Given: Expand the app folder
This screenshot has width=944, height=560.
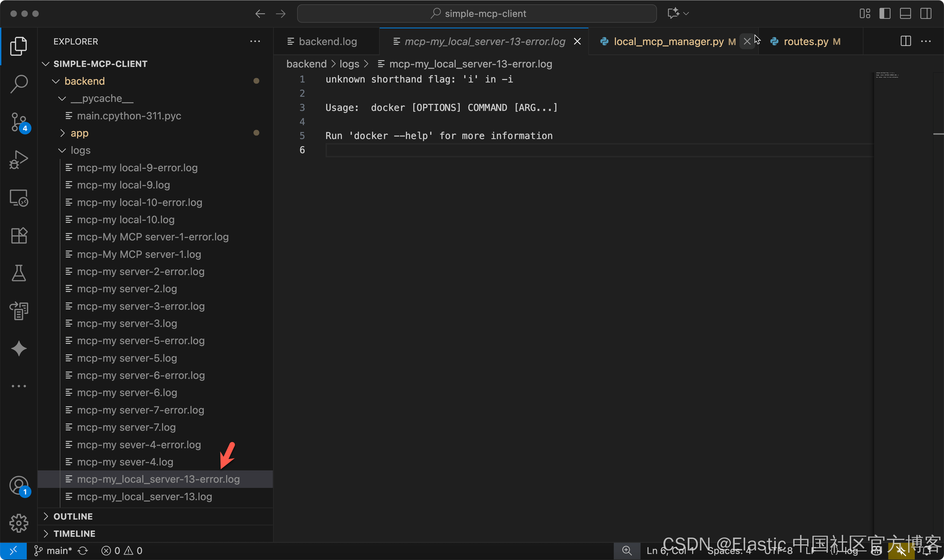Looking at the screenshot, I should coord(79,133).
